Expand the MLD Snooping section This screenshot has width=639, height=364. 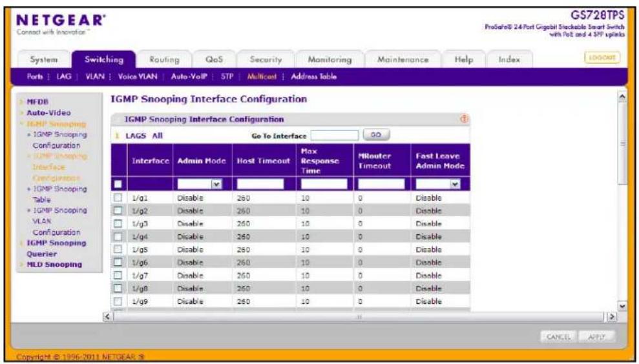(x=54, y=265)
